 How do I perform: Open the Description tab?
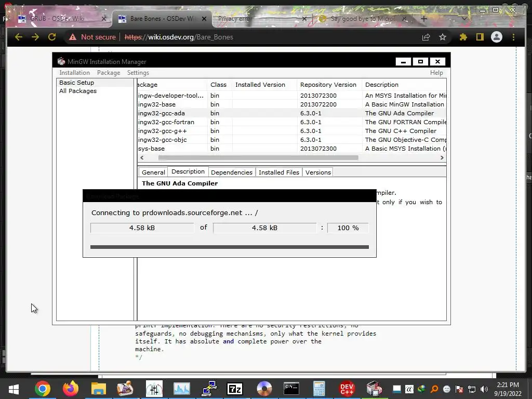pyautogui.click(x=188, y=171)
